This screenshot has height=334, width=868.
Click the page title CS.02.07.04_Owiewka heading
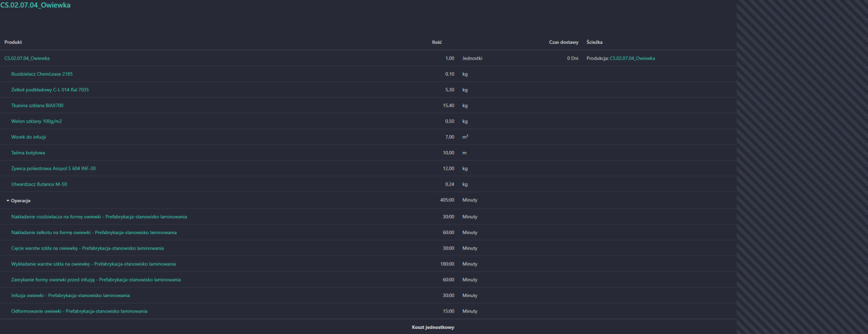pos(35,5)
